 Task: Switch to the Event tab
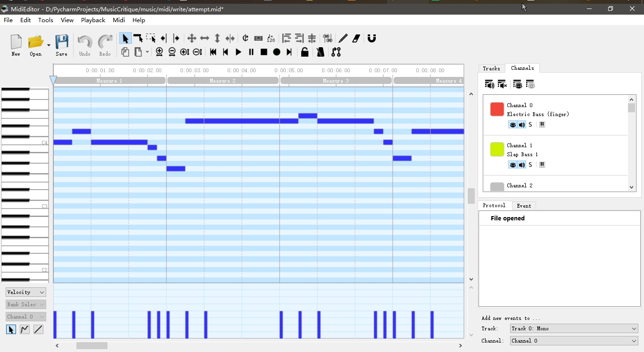click(x=524, y=206)
